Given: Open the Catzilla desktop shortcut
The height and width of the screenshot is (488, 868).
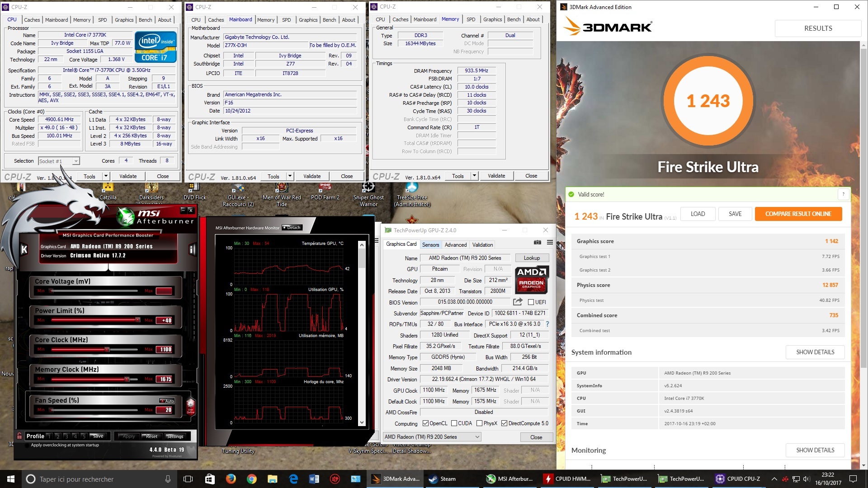Looking at the screenshot, I should [x=108, y=191].
